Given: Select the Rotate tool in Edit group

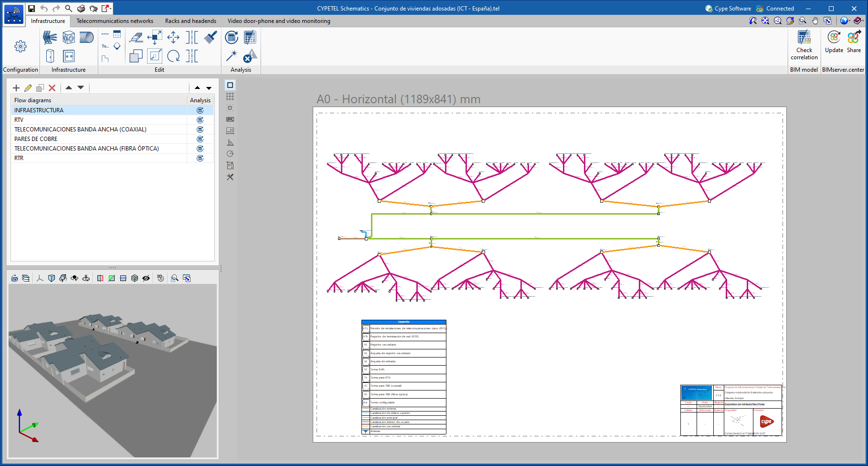Looking at the screenshot, I should point(173,56).
